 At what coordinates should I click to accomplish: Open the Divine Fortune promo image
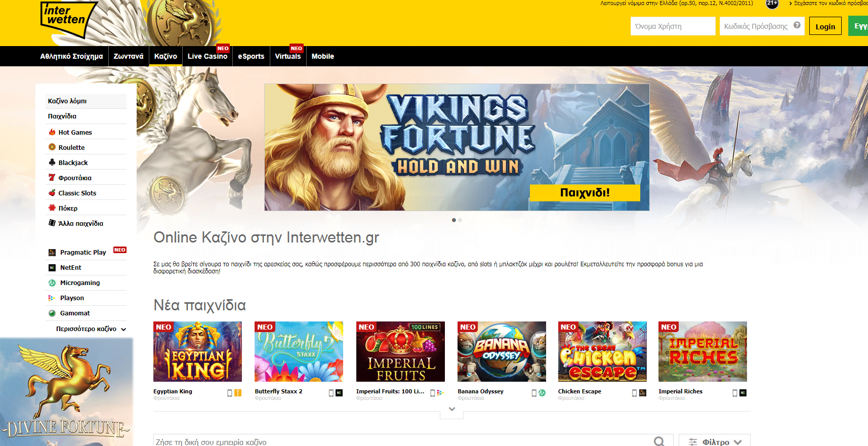tap(66, 392)
